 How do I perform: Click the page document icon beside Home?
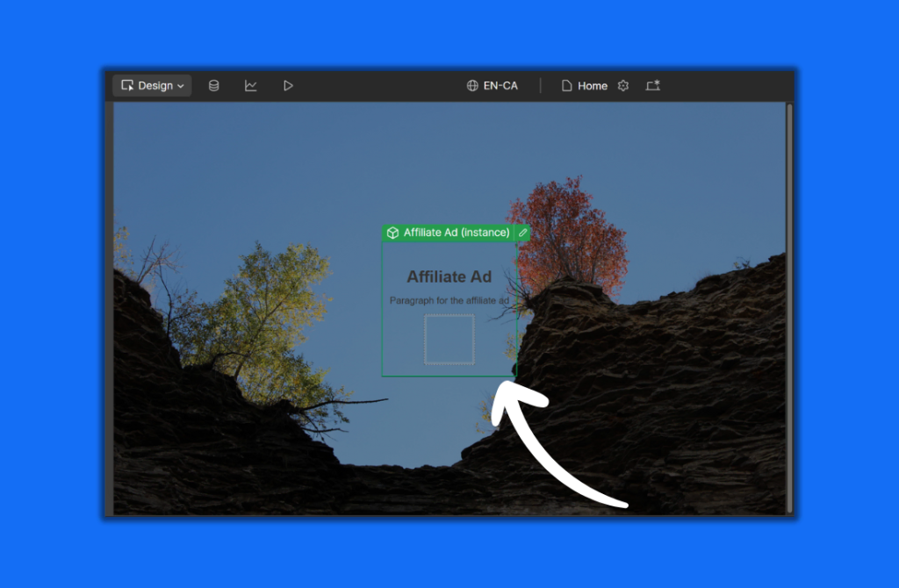(567, 85)
